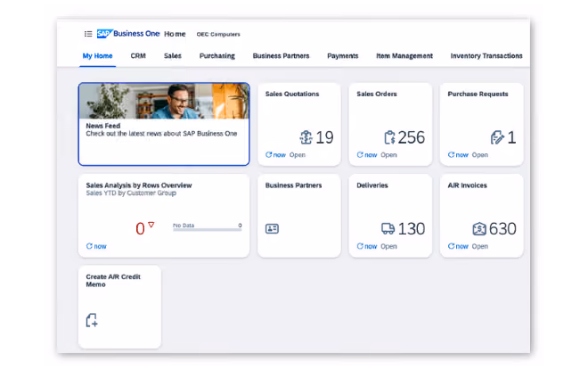Open the Sales Analysis by Rows Overview title
Image resolution: width=588 pixels, height=370 pixels.
(139, 185)
